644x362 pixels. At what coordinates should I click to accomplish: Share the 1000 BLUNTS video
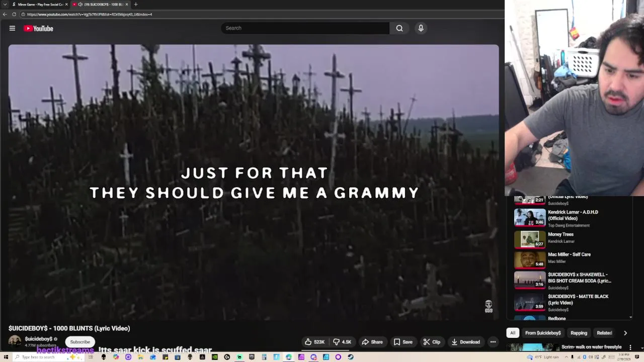(372, 342)
